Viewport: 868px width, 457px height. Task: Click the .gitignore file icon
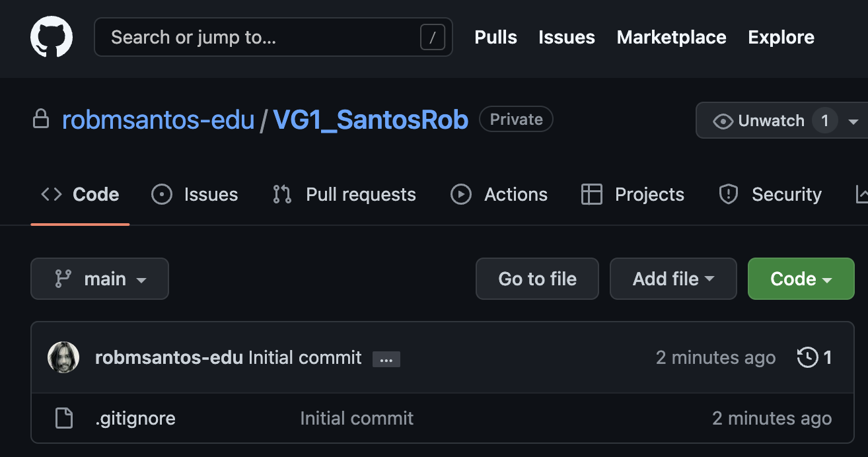click(x=63, y=418)
